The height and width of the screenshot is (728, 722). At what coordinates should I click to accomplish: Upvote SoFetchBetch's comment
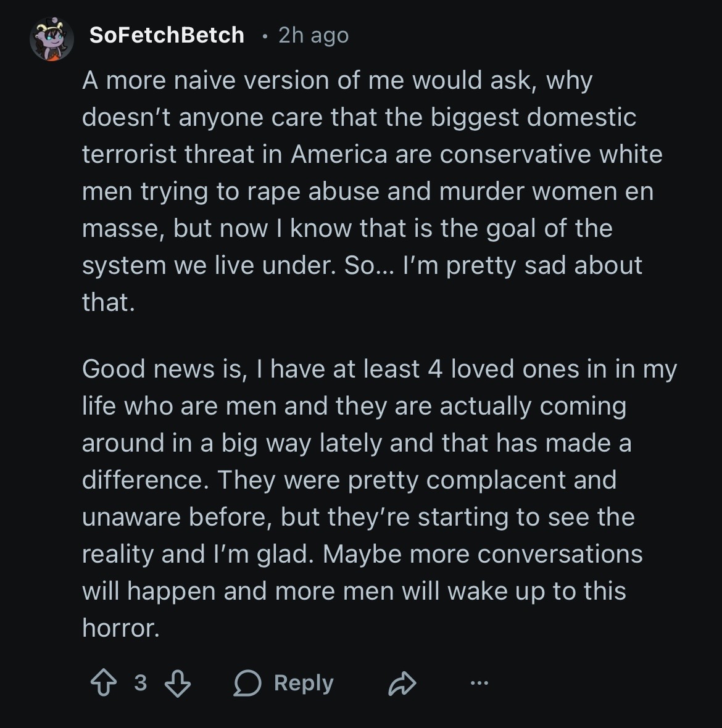[x=104, y=683]
